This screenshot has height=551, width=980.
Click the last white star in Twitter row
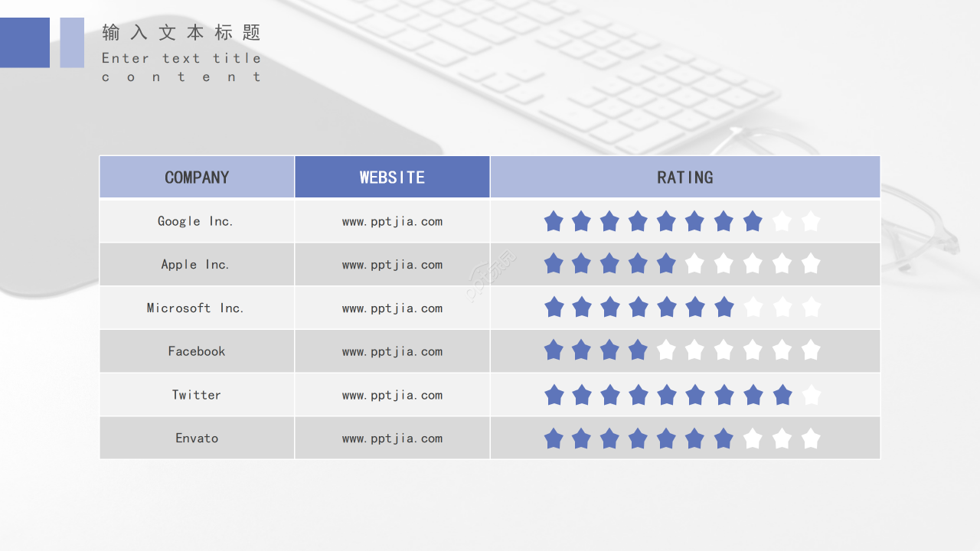(811, 396)
